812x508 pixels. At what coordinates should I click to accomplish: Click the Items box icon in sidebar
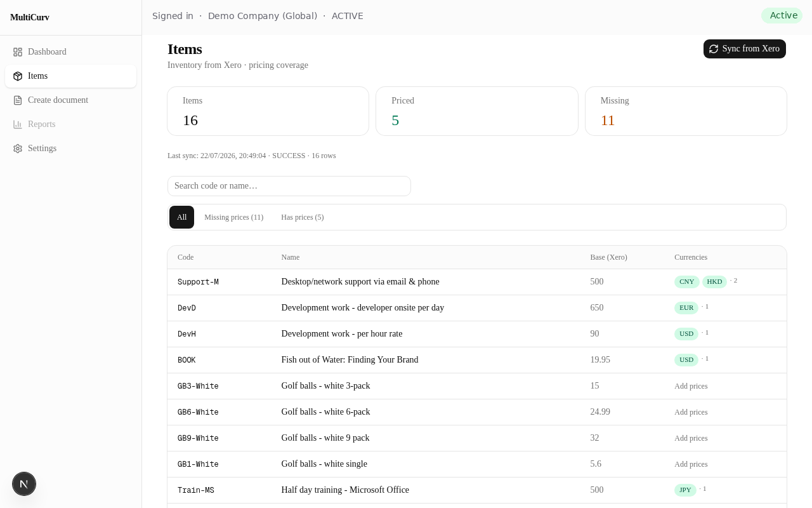tap(18, 76)
